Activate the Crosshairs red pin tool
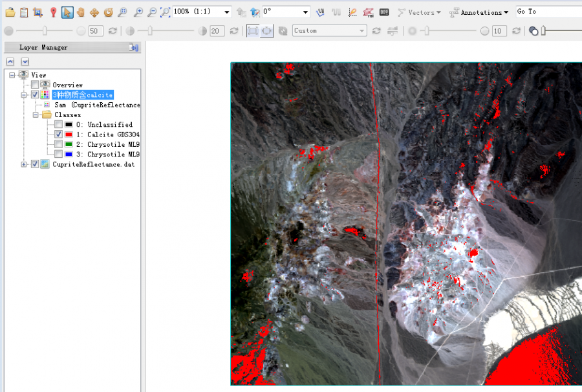The width and height of the screenshot is (582, 392). [x=54, y=12]
